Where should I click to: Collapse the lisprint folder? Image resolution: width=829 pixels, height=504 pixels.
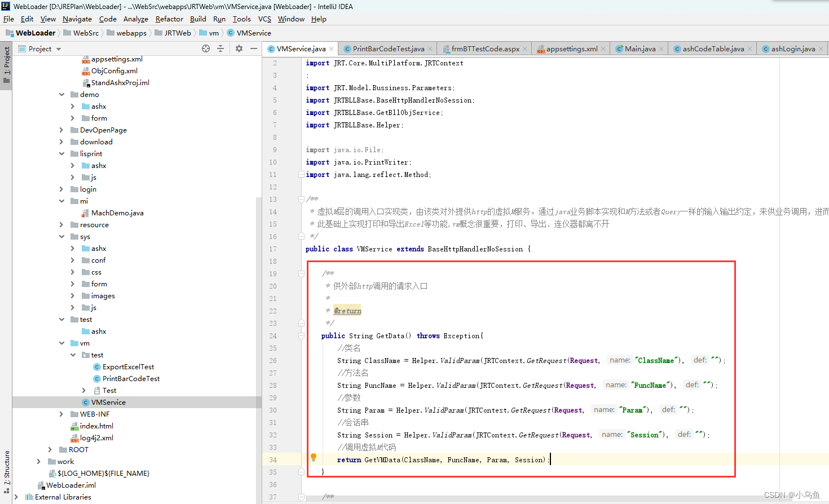[61, 154]
